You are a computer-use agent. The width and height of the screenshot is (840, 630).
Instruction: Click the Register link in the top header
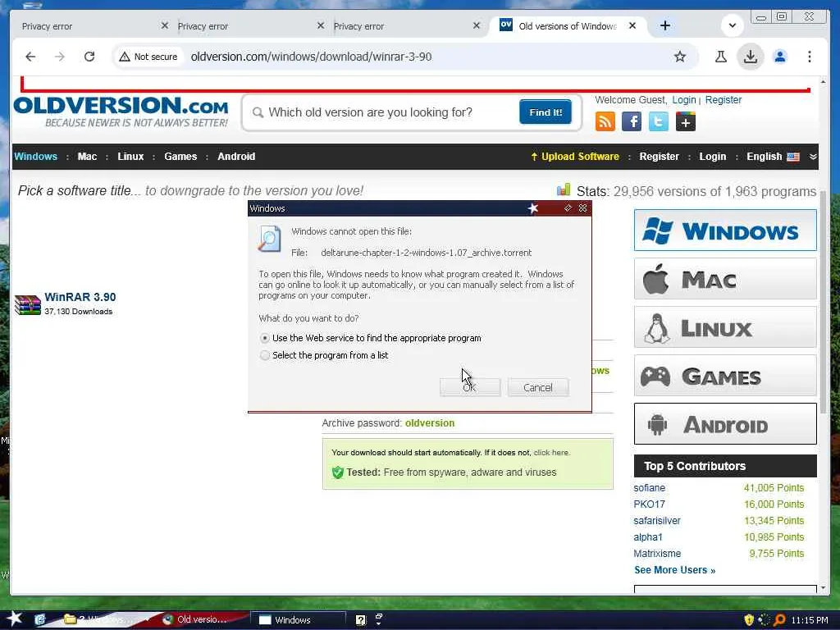(x=724, y=99)
